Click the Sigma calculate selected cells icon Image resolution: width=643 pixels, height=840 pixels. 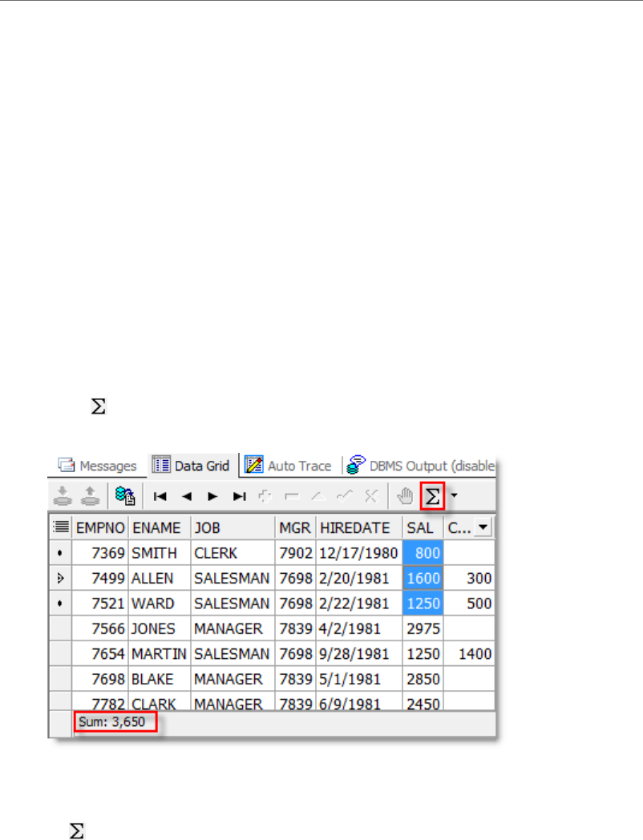(x=432, y=496)
